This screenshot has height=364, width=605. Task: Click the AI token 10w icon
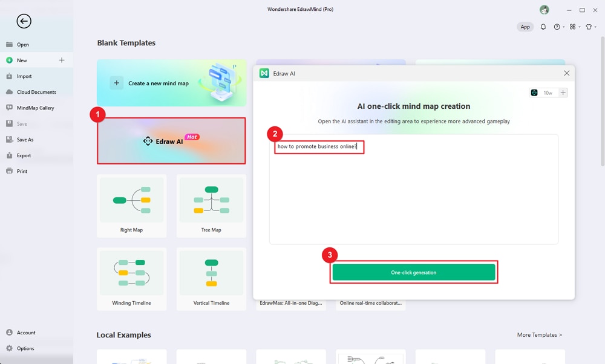click(534, 93)
